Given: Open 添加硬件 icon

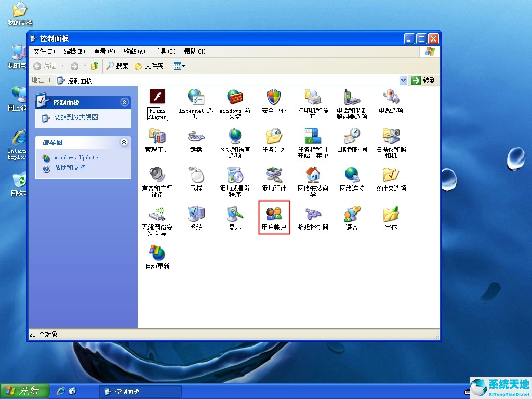Looking at the screenshot, I should [274, 179].
